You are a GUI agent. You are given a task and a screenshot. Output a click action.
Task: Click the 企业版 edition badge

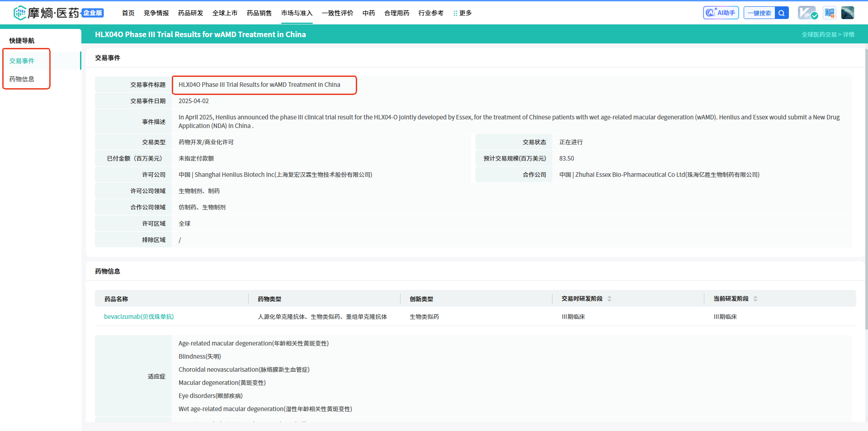(93, 13)
